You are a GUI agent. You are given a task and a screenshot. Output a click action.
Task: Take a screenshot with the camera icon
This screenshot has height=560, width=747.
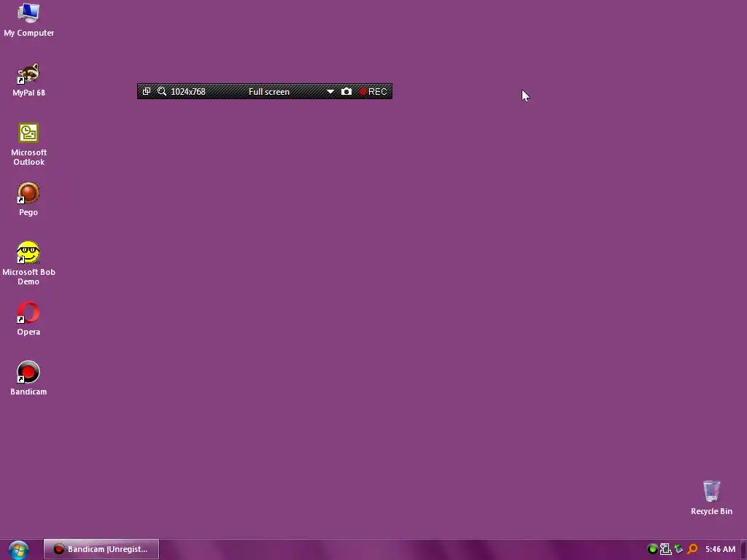click(x=347, y=91)
